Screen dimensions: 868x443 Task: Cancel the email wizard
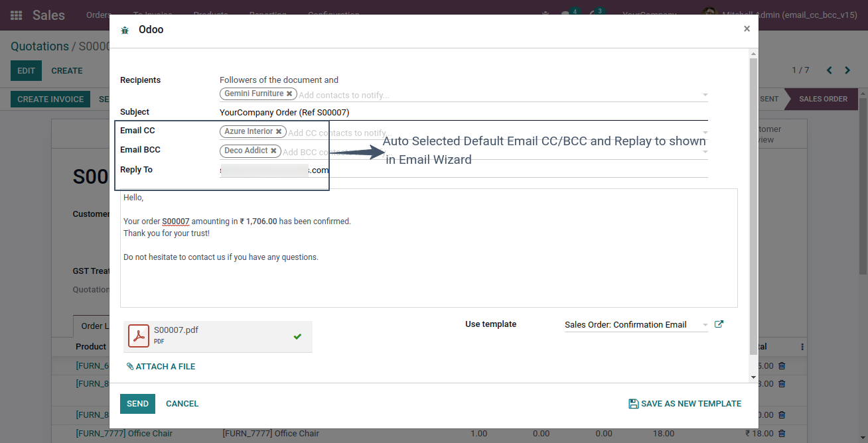click(182, 404)
